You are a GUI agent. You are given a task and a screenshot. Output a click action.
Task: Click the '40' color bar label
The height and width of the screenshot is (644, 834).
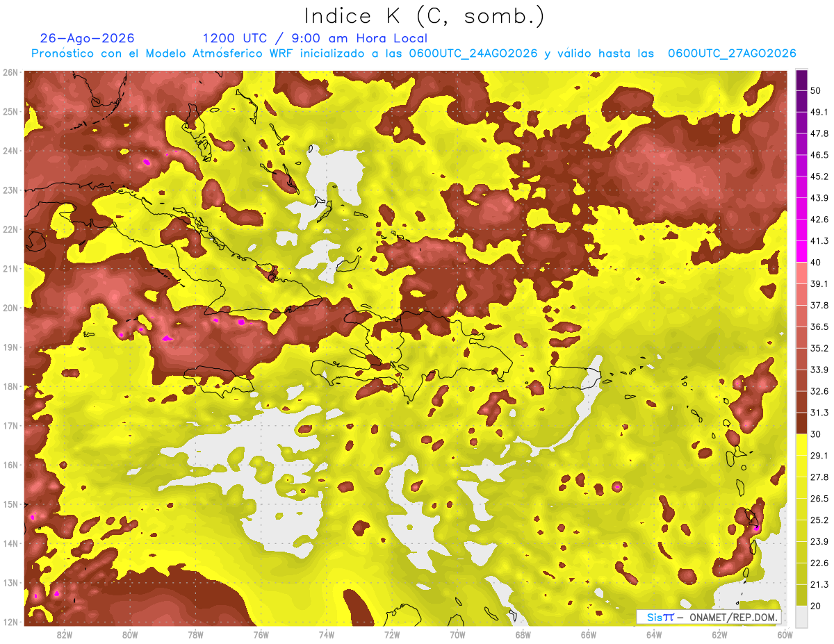[x=815, y=263]
